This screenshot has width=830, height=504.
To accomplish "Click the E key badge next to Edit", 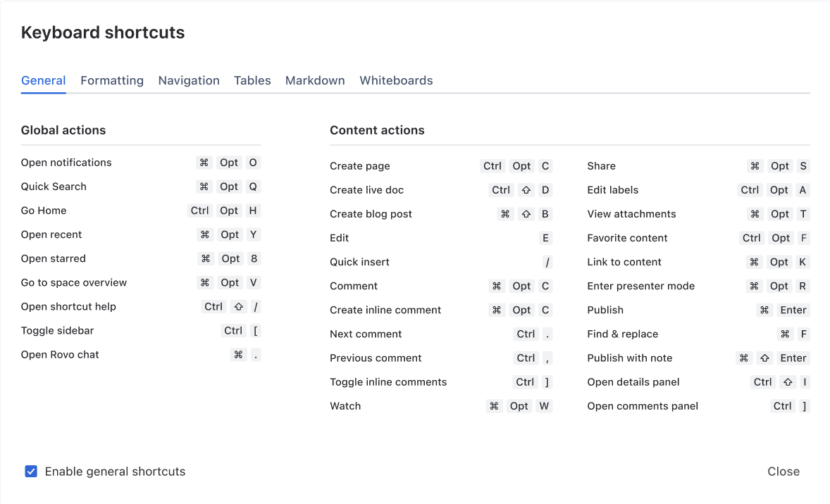I will 545,238.
